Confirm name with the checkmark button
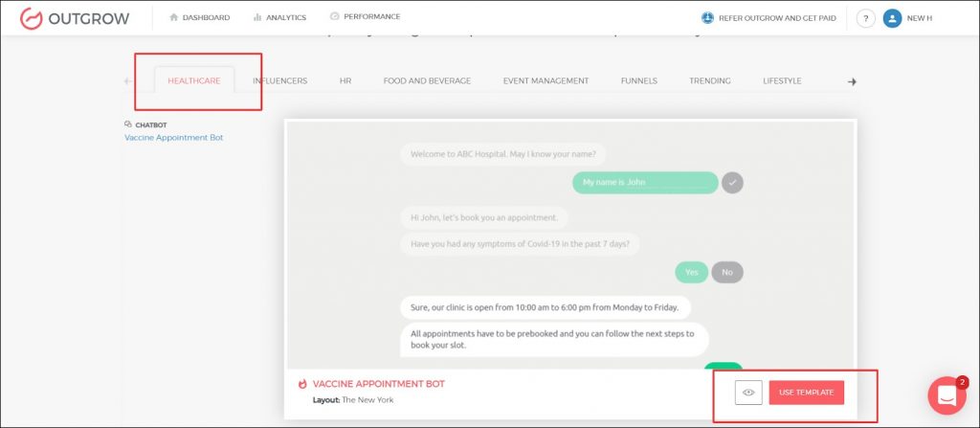The image size is (980, 428). pos(732,182)
